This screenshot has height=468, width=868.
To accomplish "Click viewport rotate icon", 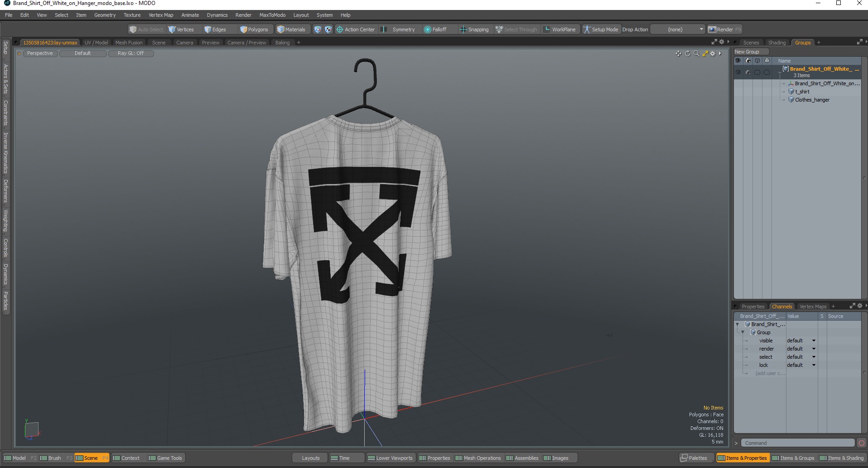I will (687, 54).
